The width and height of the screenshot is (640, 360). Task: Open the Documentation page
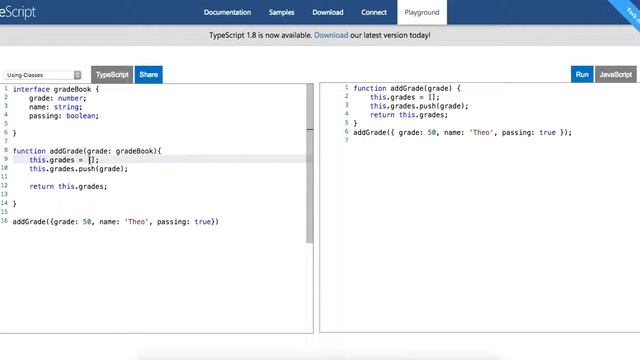coord(227,12)
